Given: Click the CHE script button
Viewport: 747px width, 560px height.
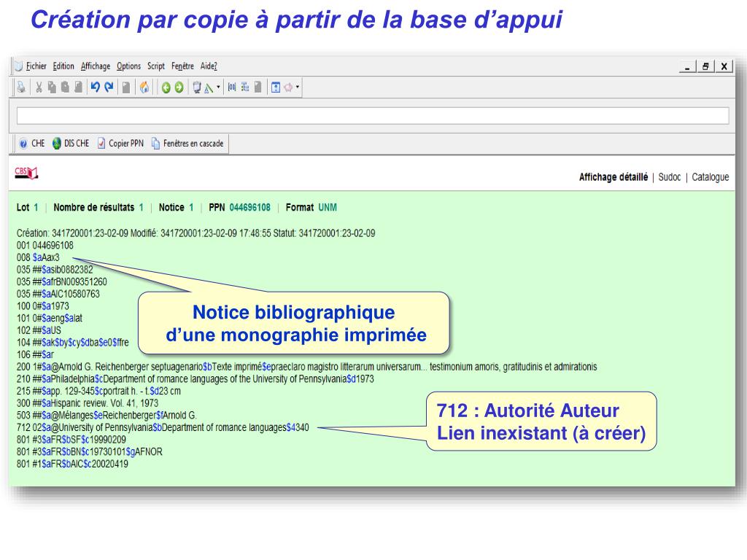Looking at the screenshot, I should [x=32, y=144].
